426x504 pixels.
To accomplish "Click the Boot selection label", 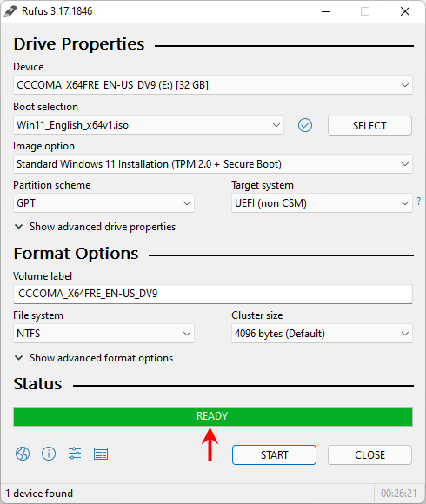I will (46, 107).
